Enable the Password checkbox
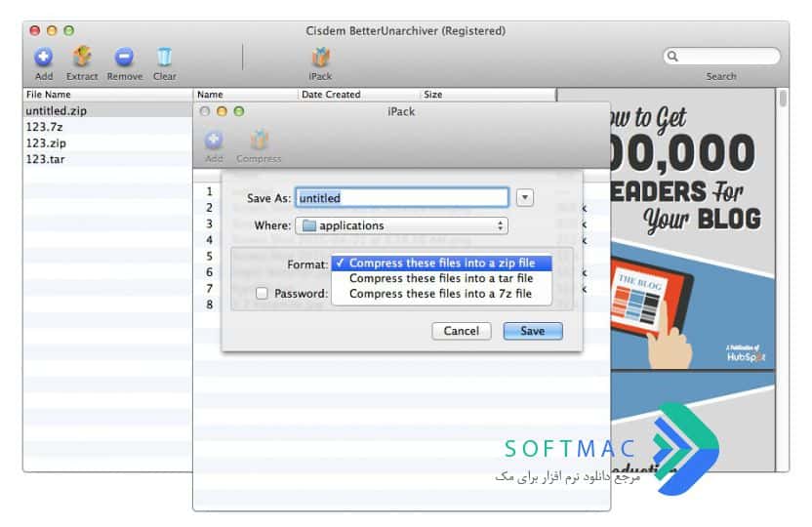 [262, 294]
